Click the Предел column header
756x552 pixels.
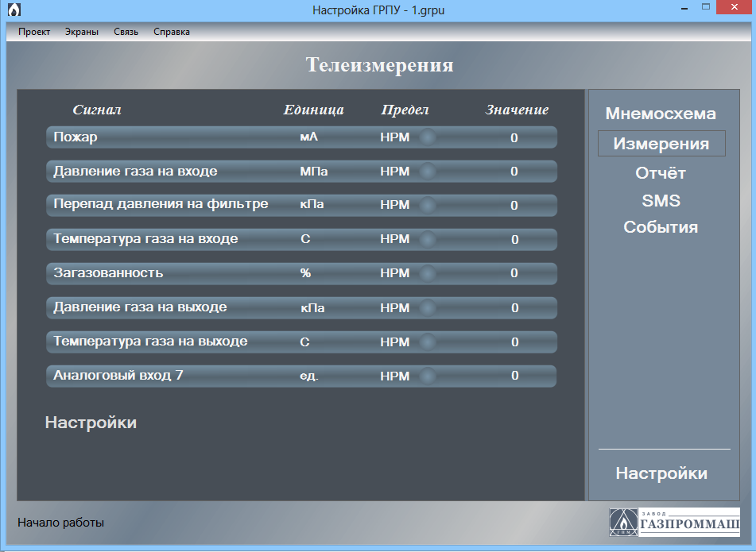pos(405,110)
